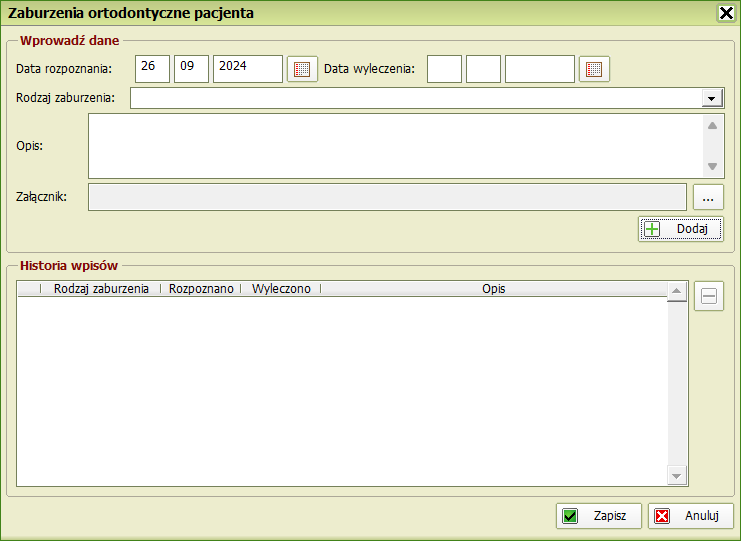Viewport: 741px width, 541px height.
Task: Sort by the Rodzaj zaburzenia column header
Action: pos(101,289)
